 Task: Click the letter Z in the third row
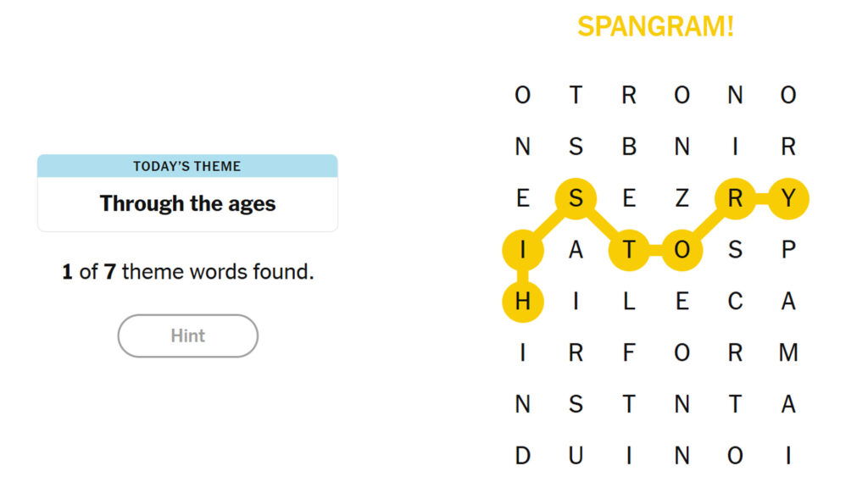coord(682,200)
